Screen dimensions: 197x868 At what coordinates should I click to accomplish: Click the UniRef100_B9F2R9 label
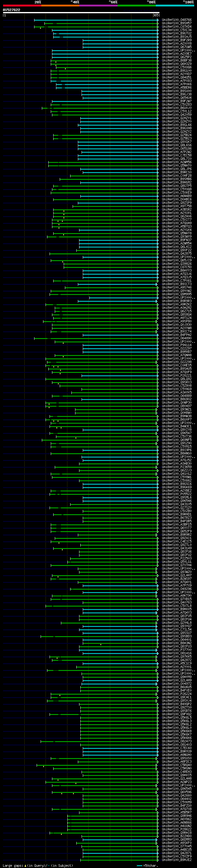[x=176, y=40]
